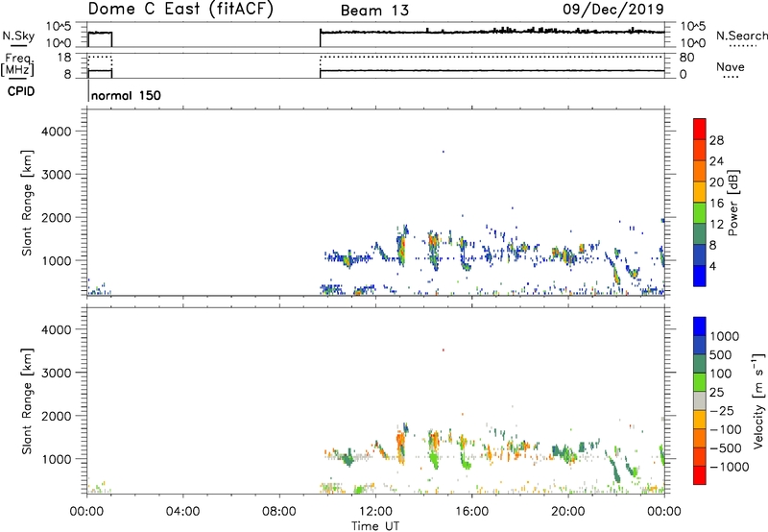Click the gray band of velocity color bar
Viewport: 768px width, 532px height.
point(700,401)
